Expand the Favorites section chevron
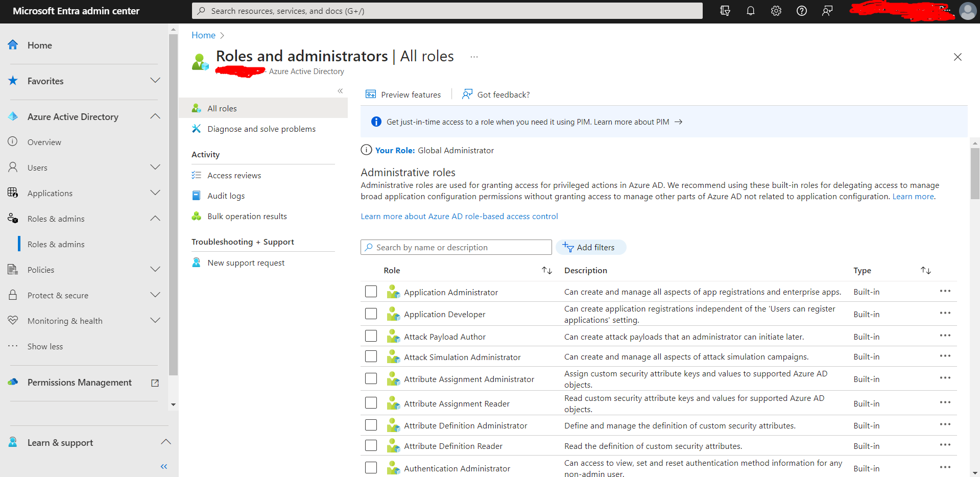Screen dimensions: 980x477 pyautogui.click(x=155, y=80)
